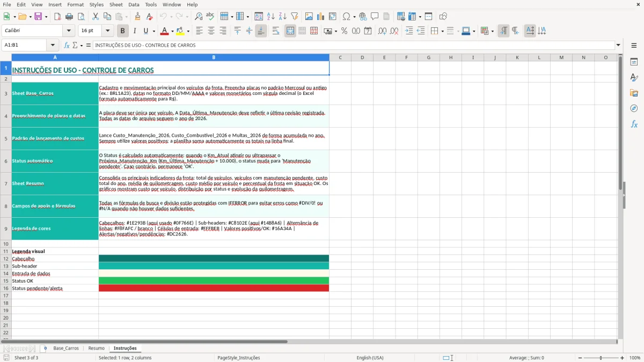This screenshot has height=362, width=644.
Task: Open the Sheet menu
Action: tap(116, 4)
